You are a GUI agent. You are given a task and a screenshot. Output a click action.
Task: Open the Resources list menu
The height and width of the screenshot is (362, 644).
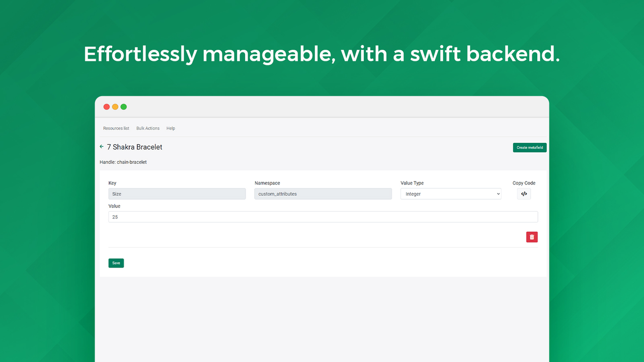(x=116, y=128)
